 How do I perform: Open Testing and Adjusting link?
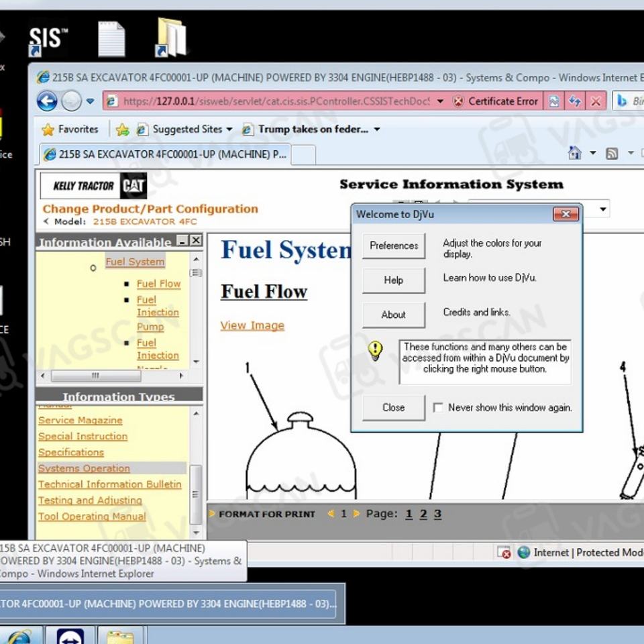(90, 500)
